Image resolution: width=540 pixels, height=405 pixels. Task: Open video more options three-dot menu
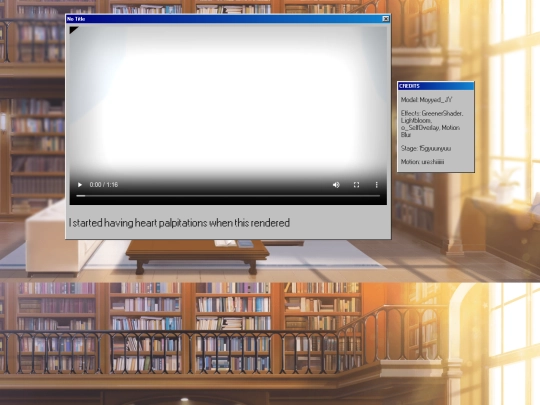tap(376, 185)
